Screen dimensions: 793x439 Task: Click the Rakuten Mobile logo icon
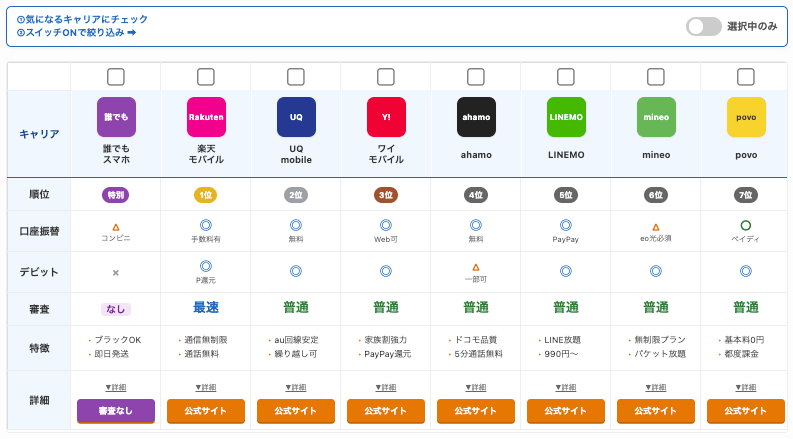(206, 117)
